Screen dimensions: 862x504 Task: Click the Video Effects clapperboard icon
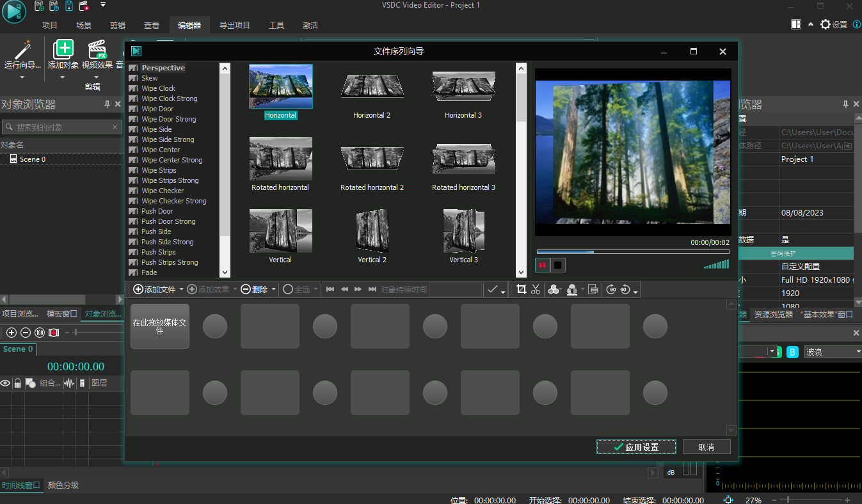tap(97, 49)
